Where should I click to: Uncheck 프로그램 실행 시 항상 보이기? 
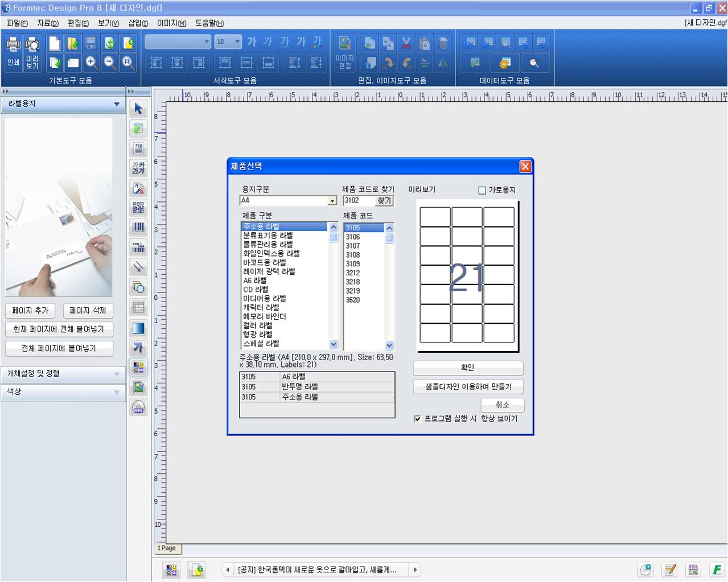tap(418, 419)
